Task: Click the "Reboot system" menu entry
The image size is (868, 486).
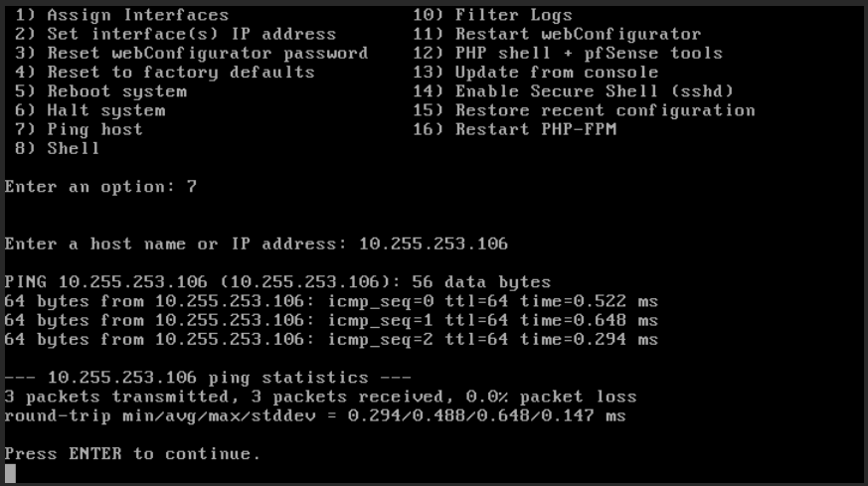Action: pyautogui.click(x=116, y=90)
